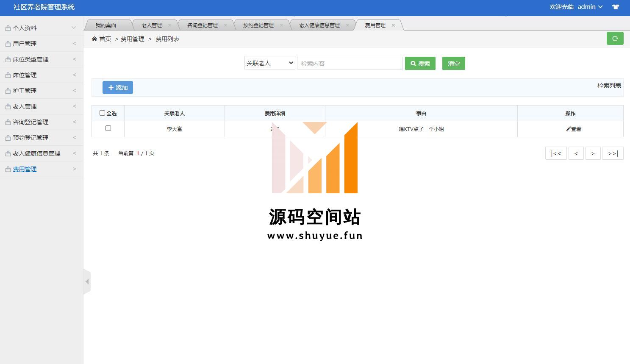Expand the 床位管理 sidebar menu
Screen dimensions: 630x364
pyautogui.click(x=42, y=75)
